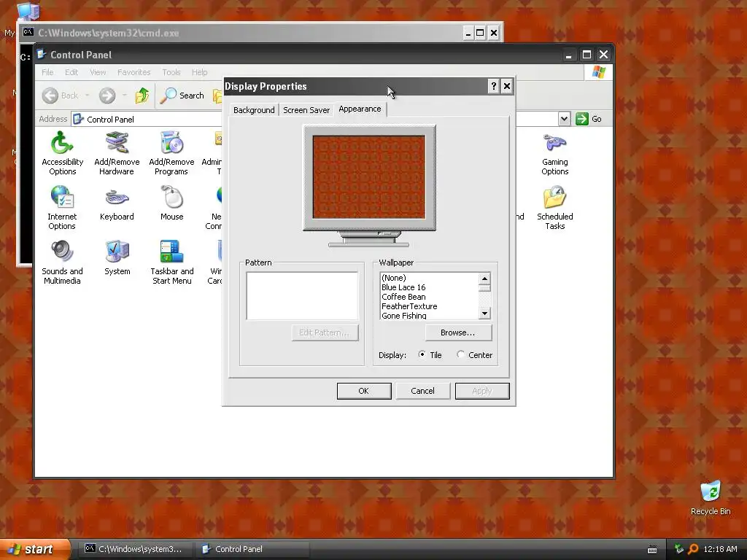Image resolution: width=747 pixels, height=560 pixels.
Task: Open Scheduled Tasks applet
Action: (555, 208)
